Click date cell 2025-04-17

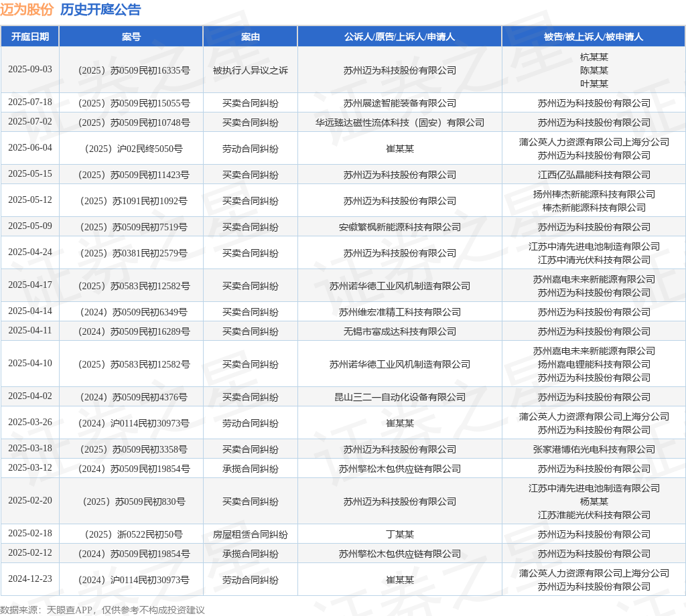[x=29, y=285]
